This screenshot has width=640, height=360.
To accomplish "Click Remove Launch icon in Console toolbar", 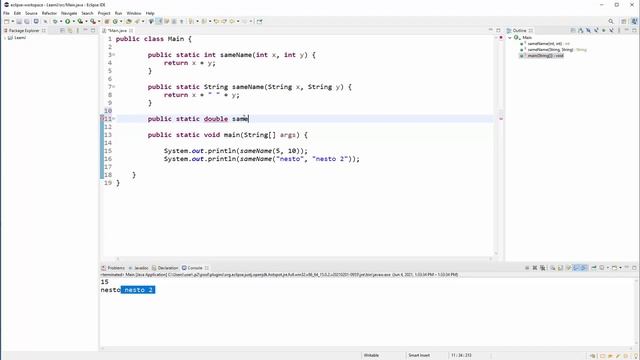I will click(x=535, y=268).
